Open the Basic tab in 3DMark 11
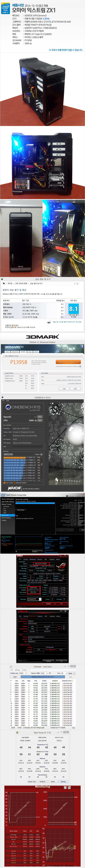The height and width of the screenshot is (868, 85). 7,351
